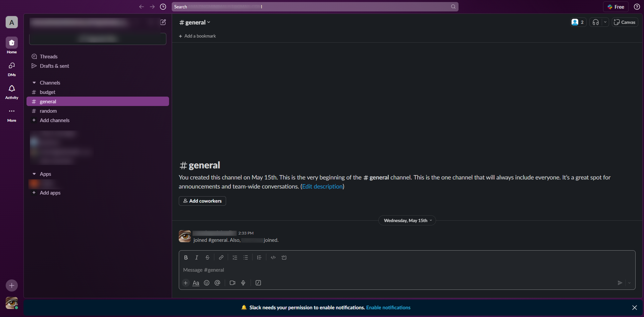The height and width of the screenshot is (317, 644).
Task: Toggle the Aa formatting toolbar
Action: (196, 283)
